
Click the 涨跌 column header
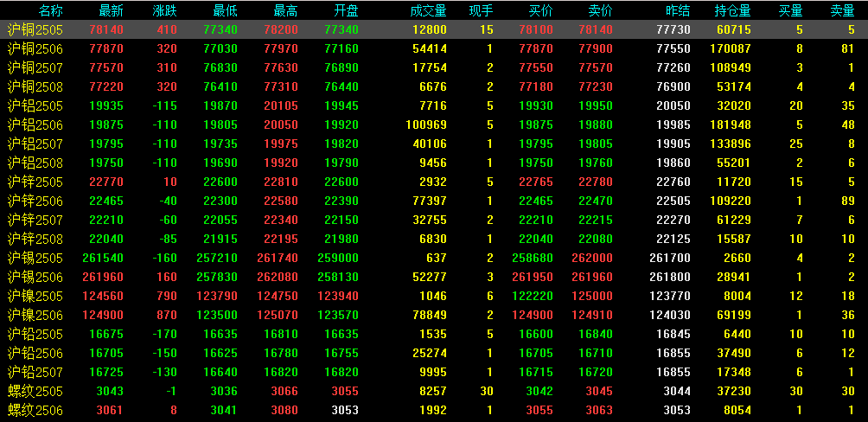(x=165, y=10)
